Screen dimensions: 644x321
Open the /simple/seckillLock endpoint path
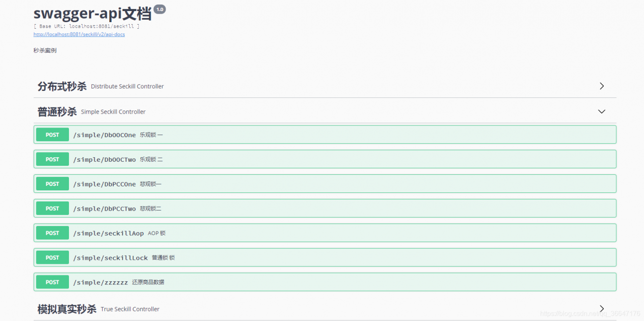click(110, 258)
